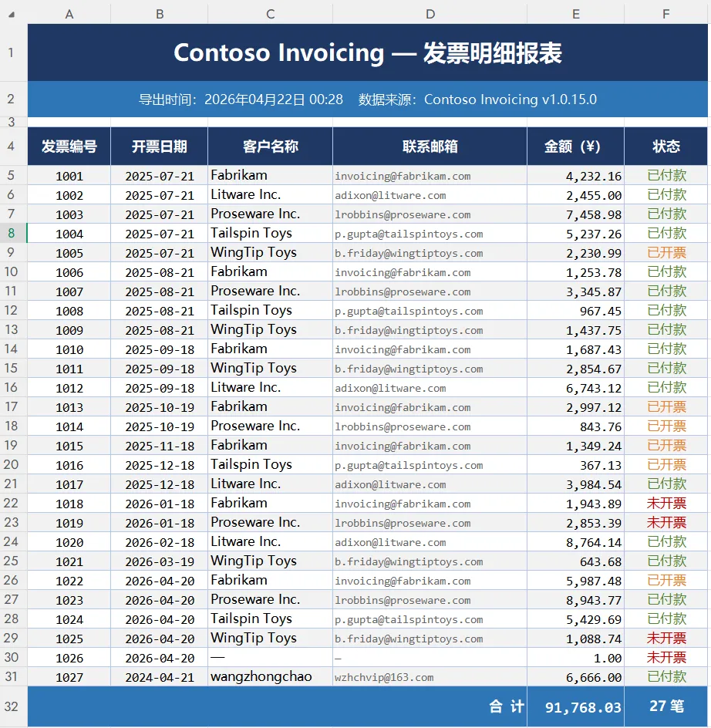Select amount cell 8,943.77
The image size is (711, 728).
click(x=576, y=599)
